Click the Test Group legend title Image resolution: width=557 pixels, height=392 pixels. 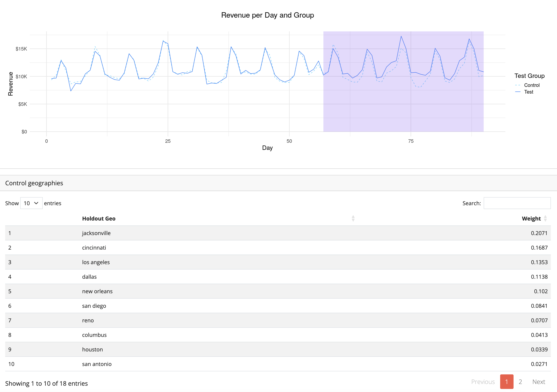tap(530, 76)
